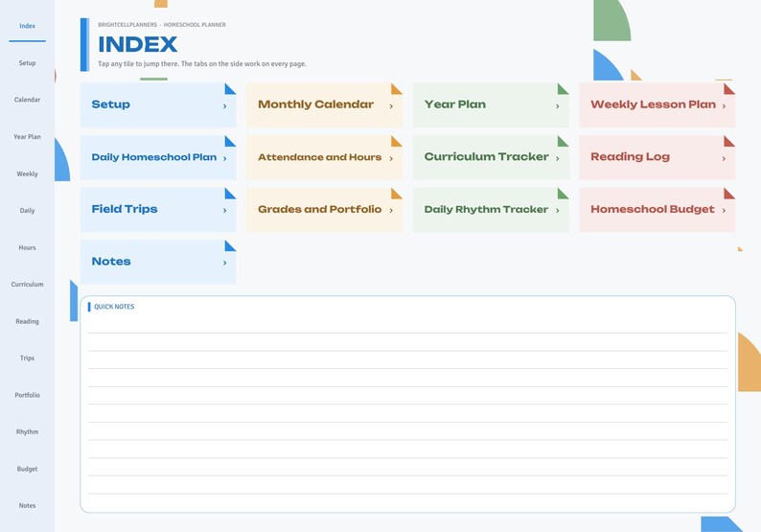Click the INDEX page heading
761x532 pixels.
[137, 45]
